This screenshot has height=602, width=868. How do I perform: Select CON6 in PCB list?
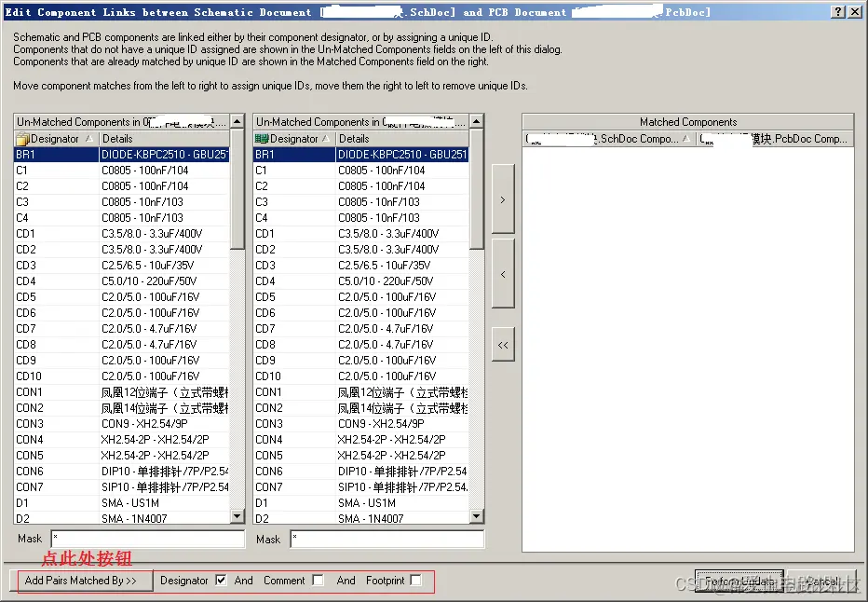361,472
